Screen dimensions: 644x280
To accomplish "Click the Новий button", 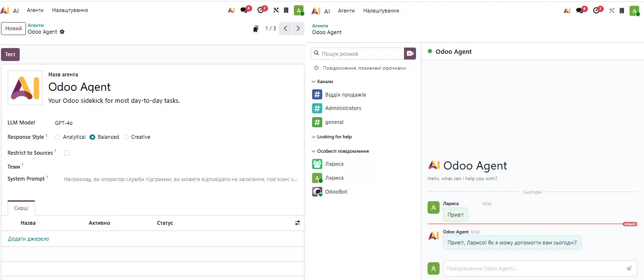I will point(13,28).
